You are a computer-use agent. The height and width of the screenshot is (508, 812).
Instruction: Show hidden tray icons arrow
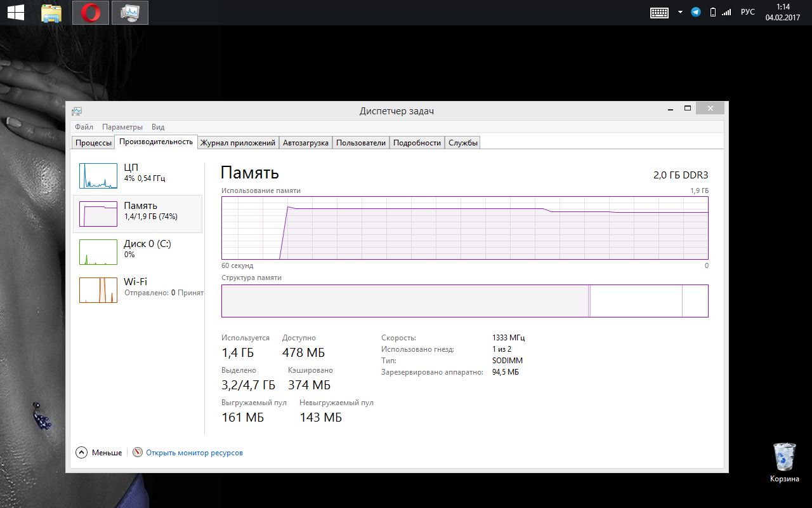680,12
